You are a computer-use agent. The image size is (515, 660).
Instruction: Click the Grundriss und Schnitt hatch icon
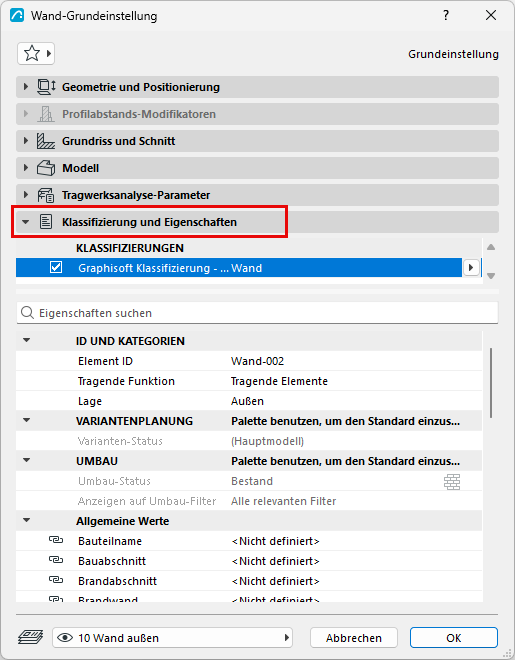(46, 141)
